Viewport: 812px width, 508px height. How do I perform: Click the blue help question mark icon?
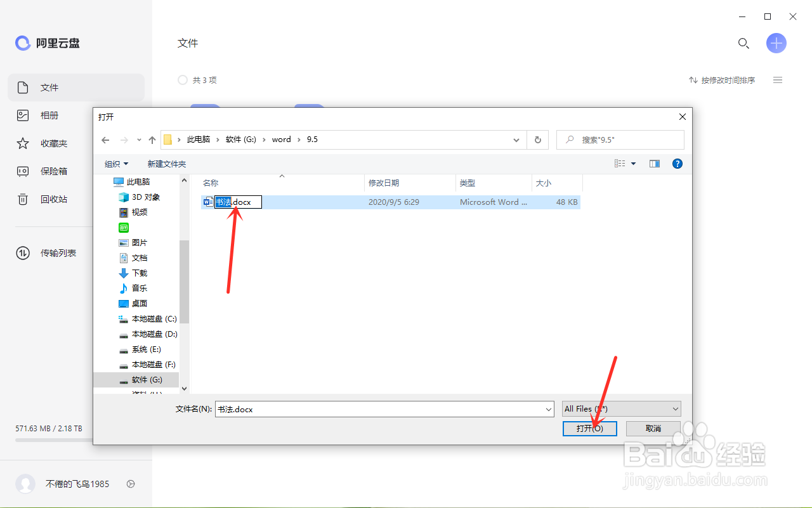point(678,164)
